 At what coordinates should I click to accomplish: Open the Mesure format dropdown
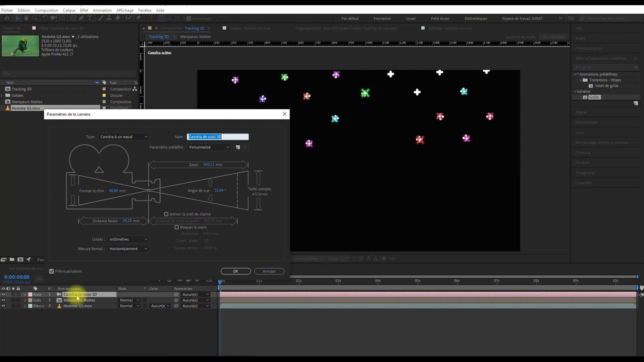point(128,249)
